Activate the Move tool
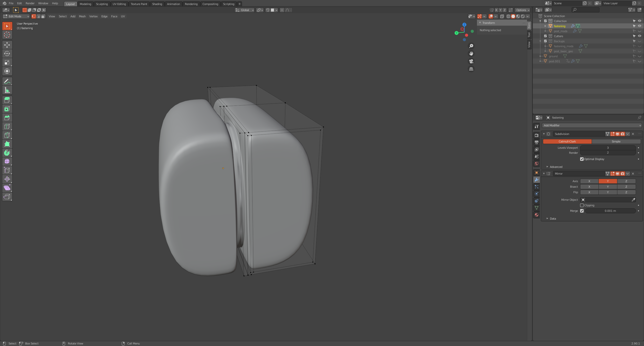Viewport: 644px width, 346px height. click(x=7, y=45)
